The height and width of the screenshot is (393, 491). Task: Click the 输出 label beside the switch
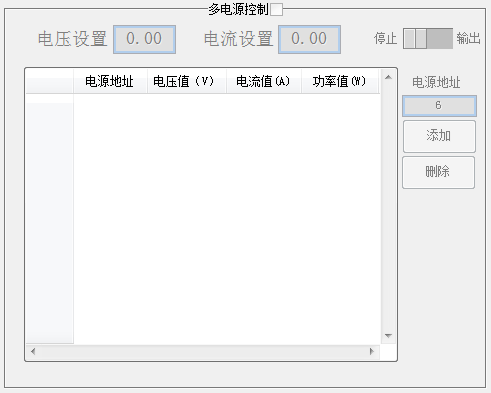point(468,39)
